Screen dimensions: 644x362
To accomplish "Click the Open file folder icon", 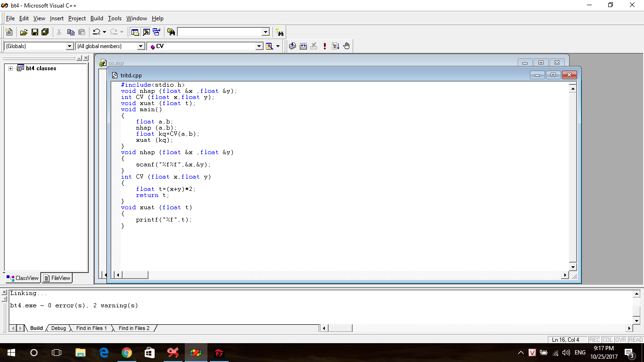I will 24,32.
